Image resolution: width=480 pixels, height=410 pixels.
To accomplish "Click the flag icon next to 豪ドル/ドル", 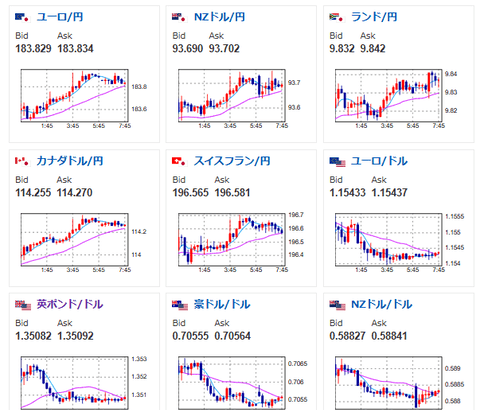I will coord(180,305).
